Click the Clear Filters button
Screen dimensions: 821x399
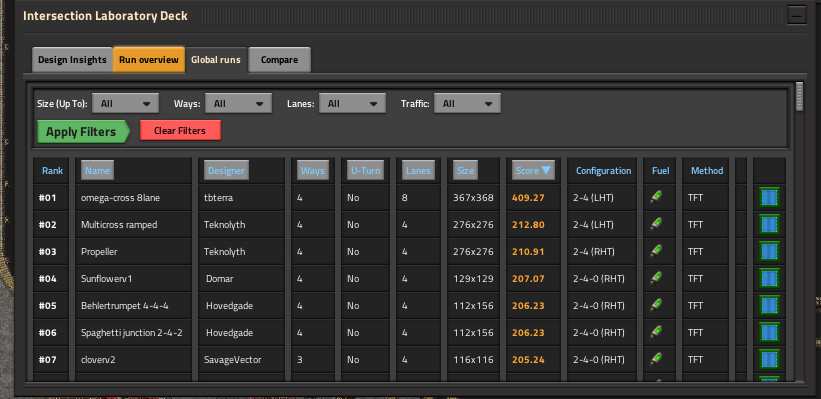coord(180,130)
